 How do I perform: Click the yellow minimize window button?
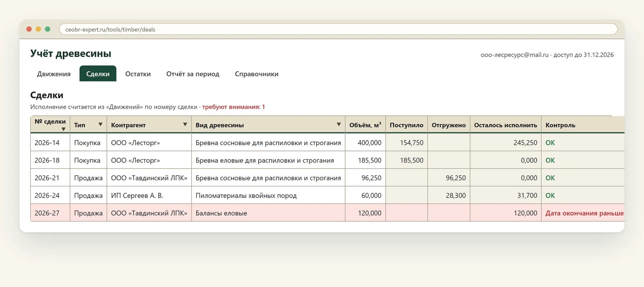coord(38,29)
